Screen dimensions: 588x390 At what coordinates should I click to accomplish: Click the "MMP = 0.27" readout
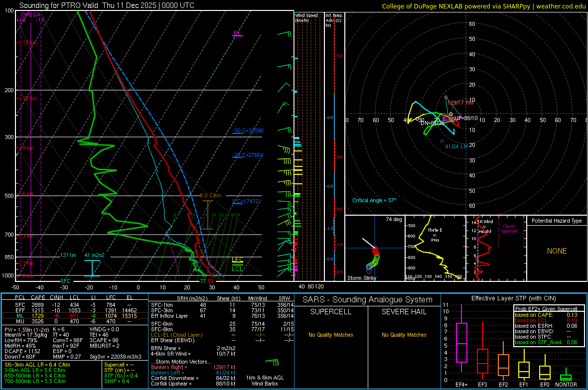(x=67, y=357)
